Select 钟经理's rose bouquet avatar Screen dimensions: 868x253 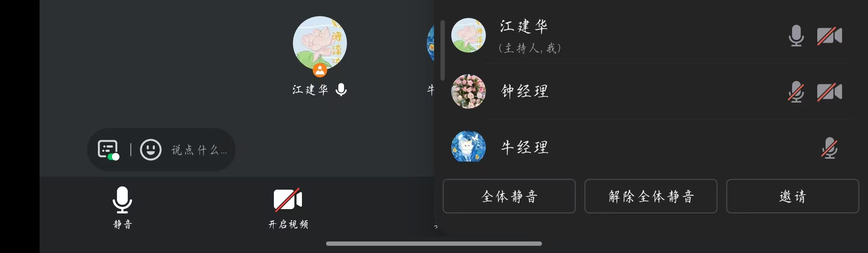click(469, 91)
